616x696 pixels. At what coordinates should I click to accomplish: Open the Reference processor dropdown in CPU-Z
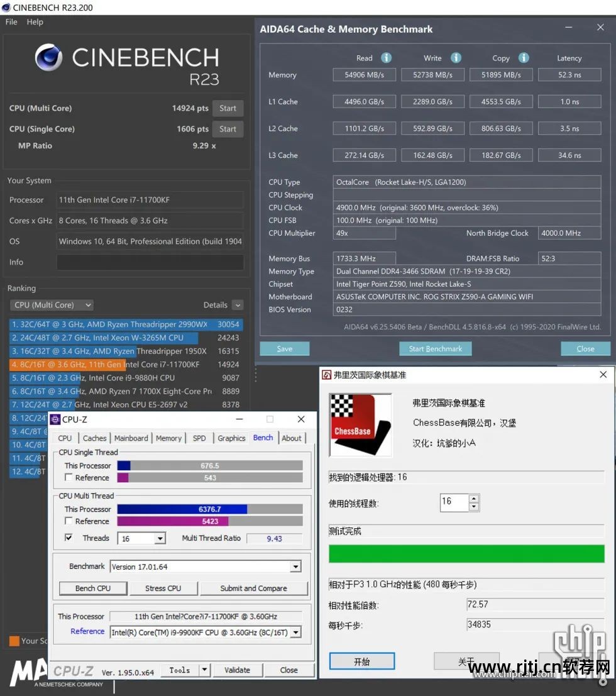[296, 632]
